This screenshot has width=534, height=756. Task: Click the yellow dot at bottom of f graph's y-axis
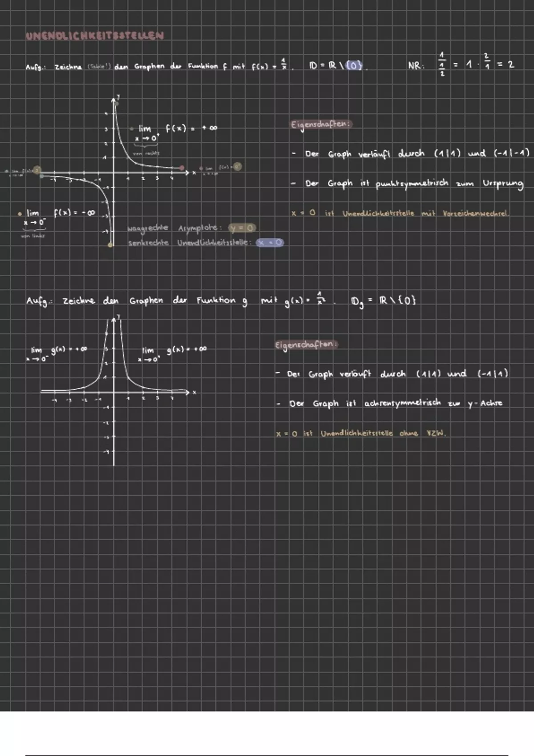[110, 244]
